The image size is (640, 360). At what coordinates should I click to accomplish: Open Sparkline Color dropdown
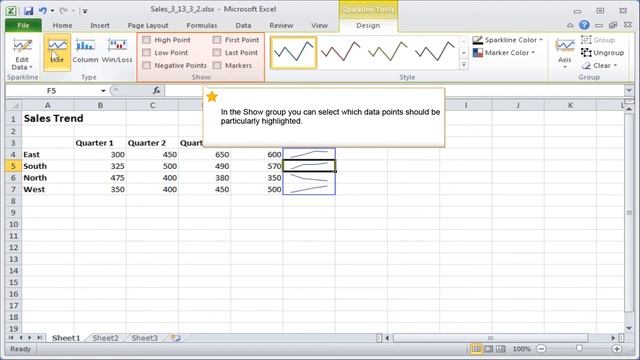[508, 40]
